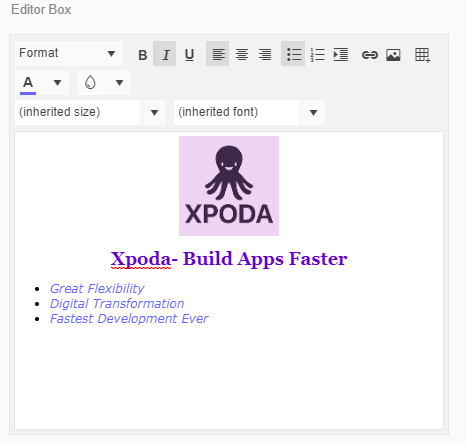
Task: Insert a hyperlink
Action: point(370,54)
